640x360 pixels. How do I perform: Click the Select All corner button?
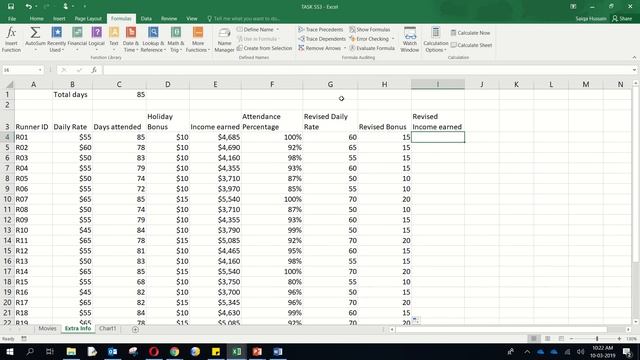pos(8,84)
